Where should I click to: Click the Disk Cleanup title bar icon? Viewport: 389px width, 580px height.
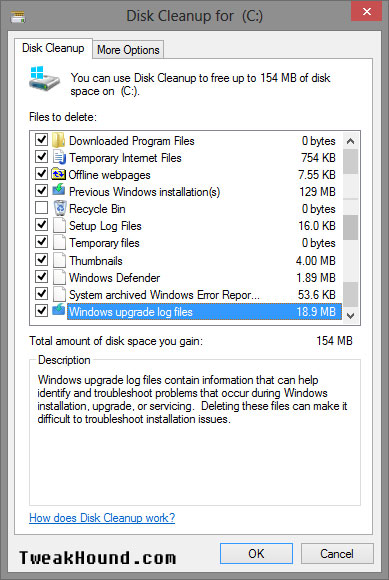18,17
